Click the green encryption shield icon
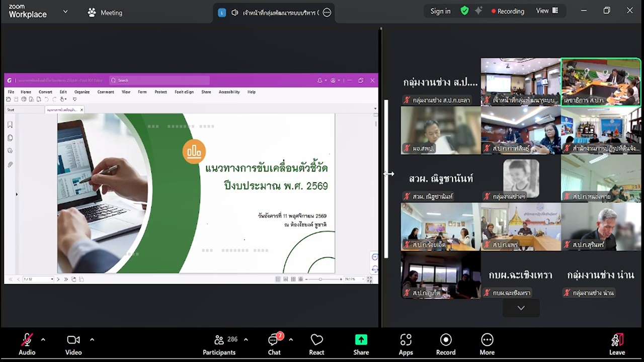 (x=464, y=11)
